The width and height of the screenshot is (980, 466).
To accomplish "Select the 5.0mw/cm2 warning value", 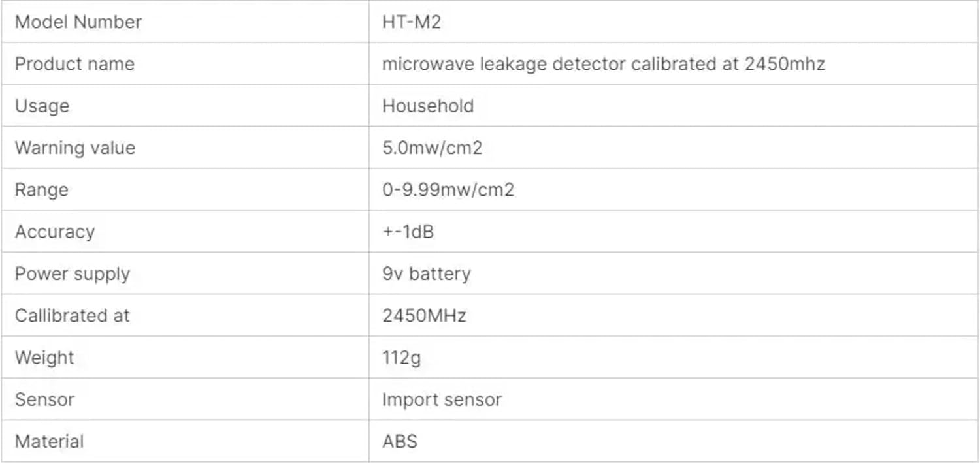I will point(432,148).
